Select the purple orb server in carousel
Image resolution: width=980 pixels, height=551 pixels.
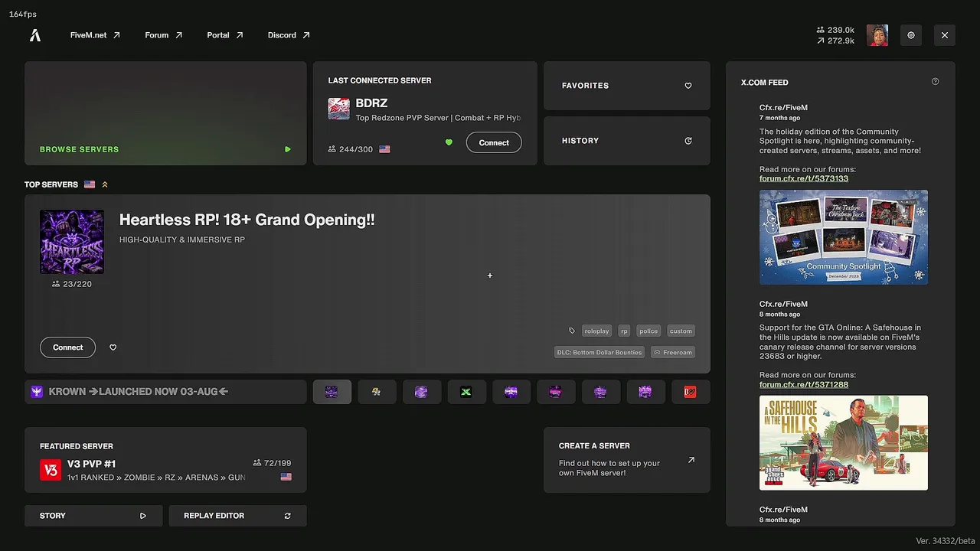421,392
